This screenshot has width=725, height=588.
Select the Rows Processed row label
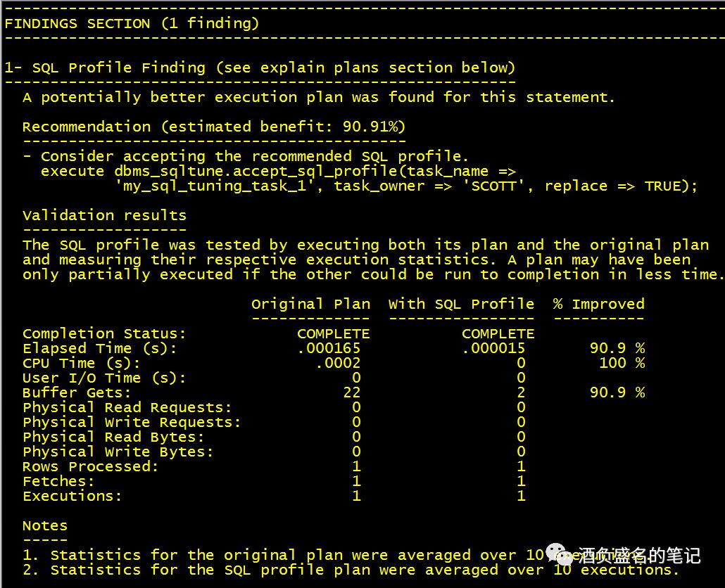coord(90,466)
